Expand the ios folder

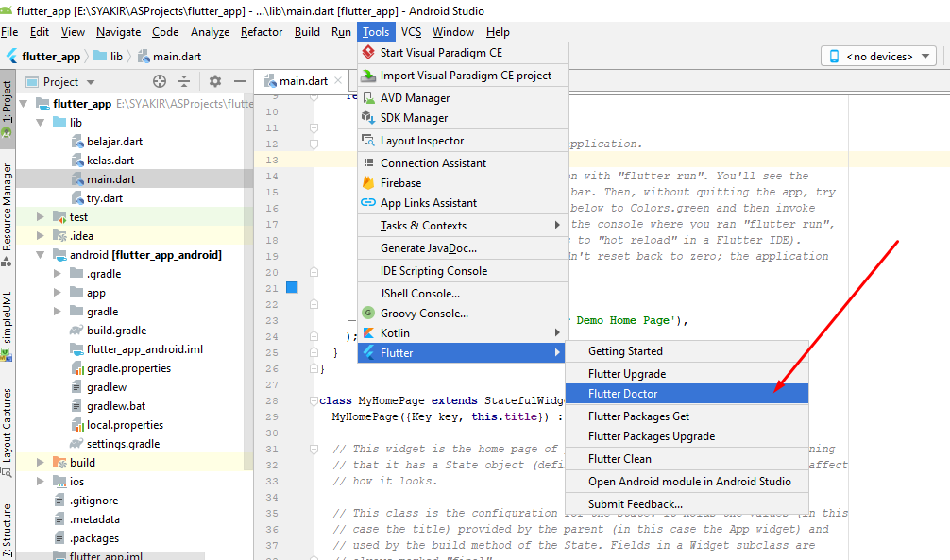click(40, 482)
